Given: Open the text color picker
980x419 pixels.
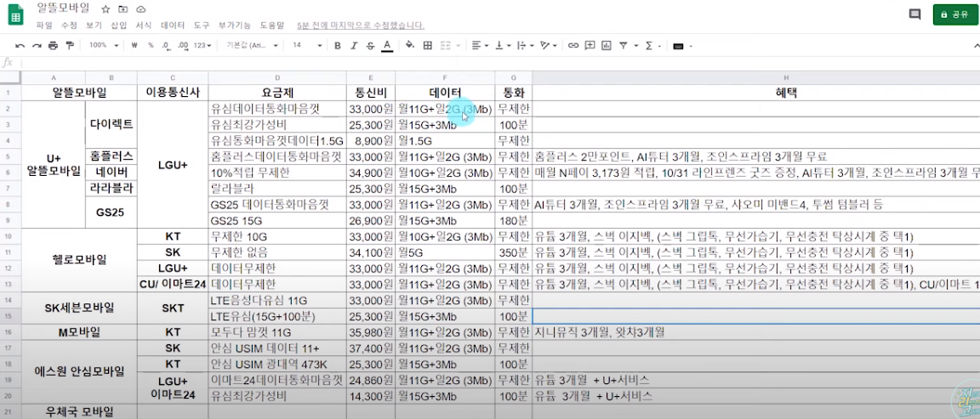Looking at the screenshot, I should 387,46.
